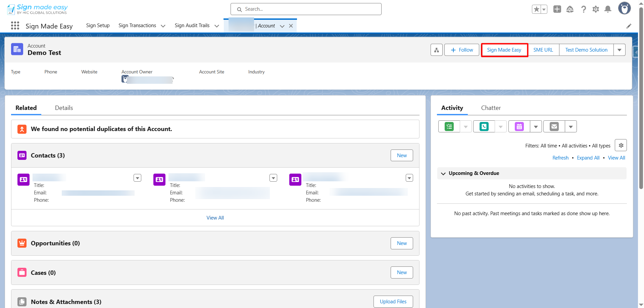This screenshot has width=644, height=308.
Task: Collapse the Upcoming & Overdue section
Action: pyautogui.click(x=443, y=174)
